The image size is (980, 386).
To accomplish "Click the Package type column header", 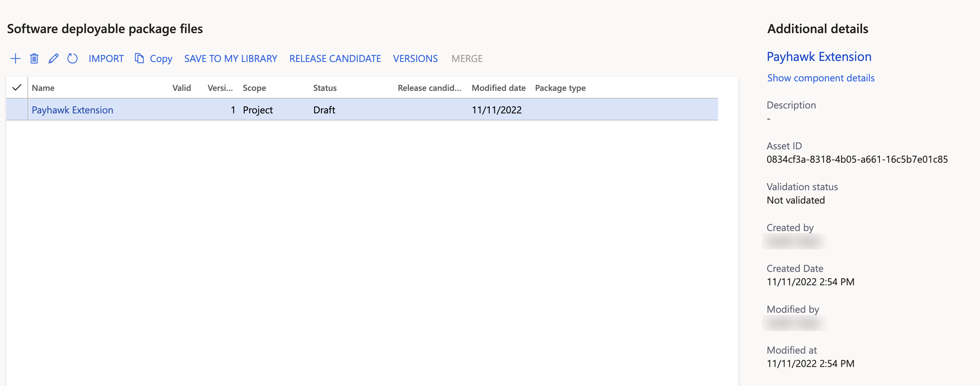I will [560, 88].
